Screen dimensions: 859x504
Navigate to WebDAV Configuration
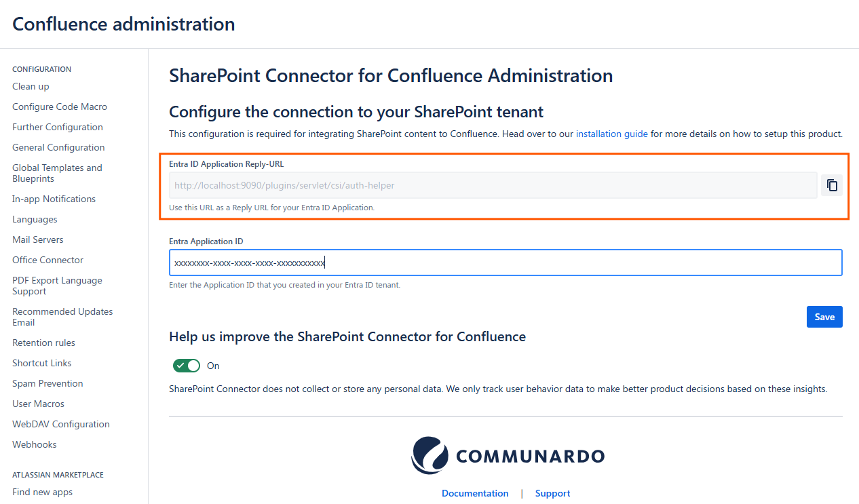(x=61, y=424)
